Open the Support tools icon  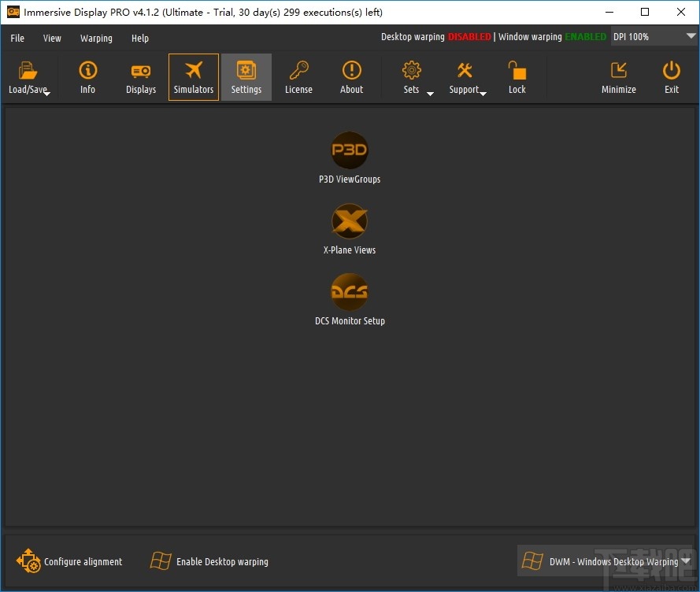point(465,71)
